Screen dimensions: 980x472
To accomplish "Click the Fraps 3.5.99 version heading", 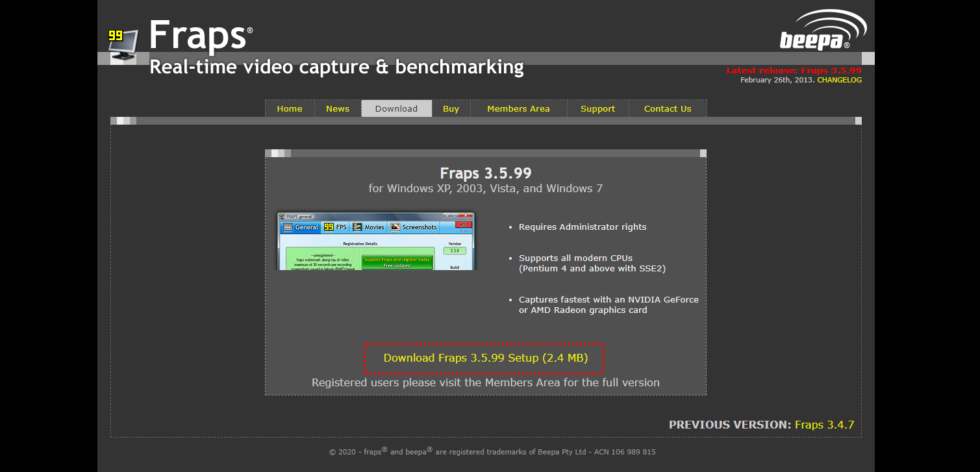I will pyautogui.click(x=486, y=173).
